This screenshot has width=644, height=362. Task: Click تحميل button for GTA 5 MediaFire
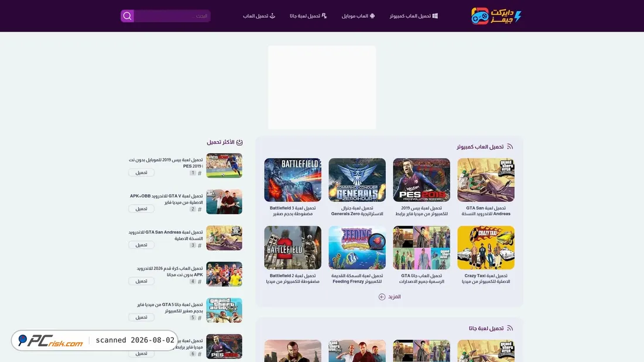(x=141, y=317)
